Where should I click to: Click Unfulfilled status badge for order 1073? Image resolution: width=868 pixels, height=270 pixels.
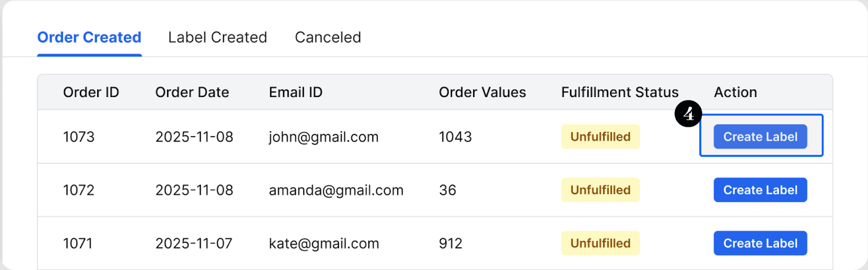[x=600, y=137]
